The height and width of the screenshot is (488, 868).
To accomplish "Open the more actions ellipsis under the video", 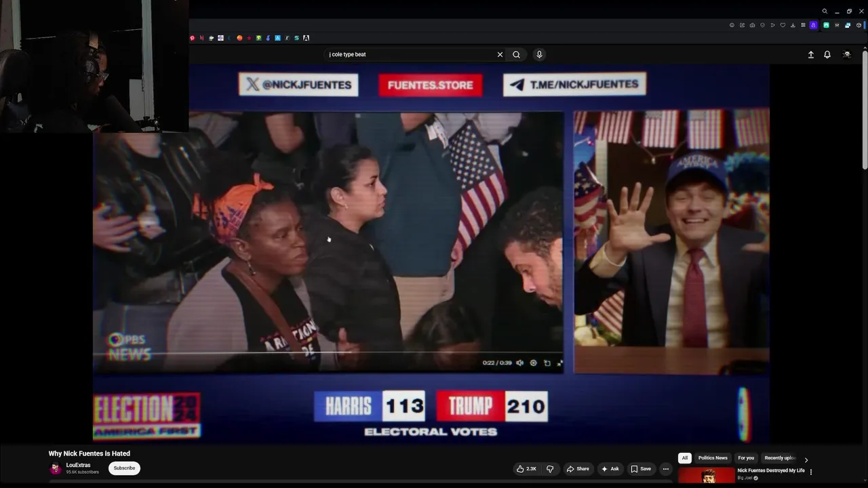I will [666, 468].
